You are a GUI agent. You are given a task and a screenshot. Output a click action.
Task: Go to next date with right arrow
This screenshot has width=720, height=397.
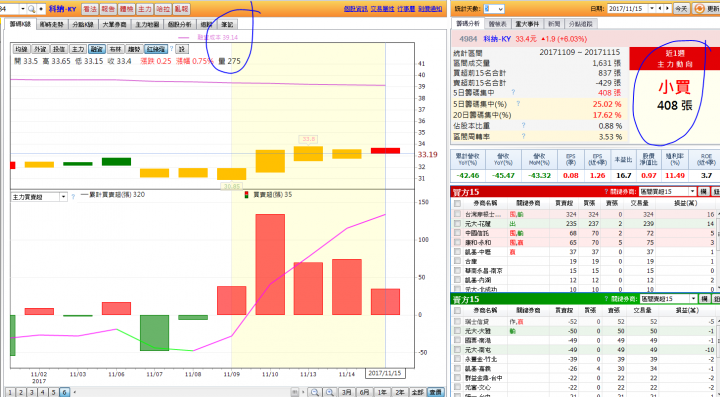coord(667,9)
